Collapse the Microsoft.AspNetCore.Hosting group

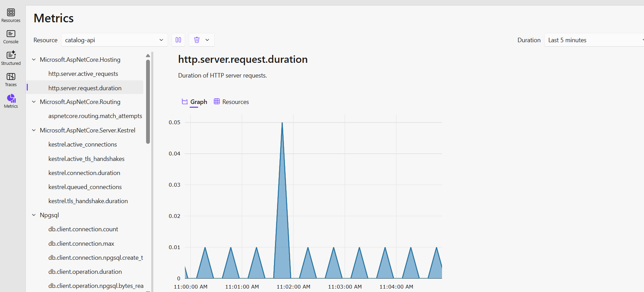pos(34,60)
